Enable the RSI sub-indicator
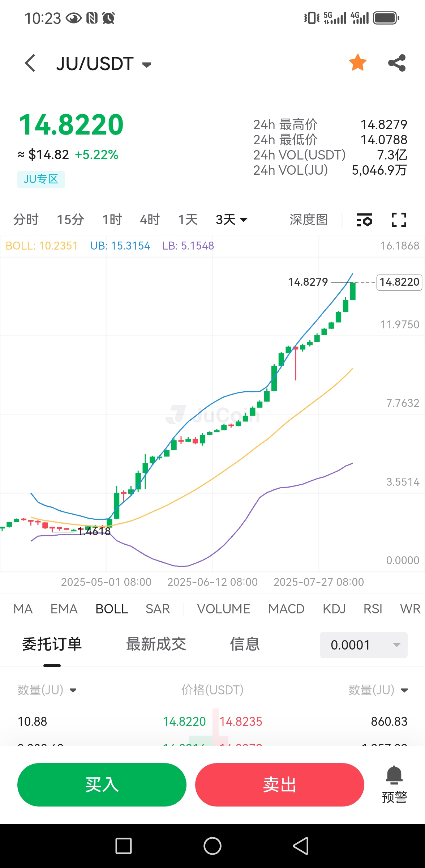The height and width of the screenshot is (868, 425). coord(373,609)
